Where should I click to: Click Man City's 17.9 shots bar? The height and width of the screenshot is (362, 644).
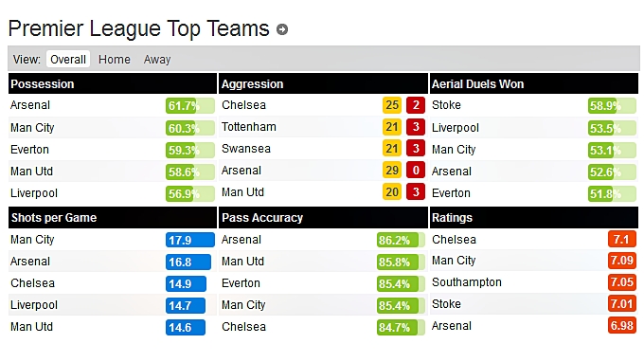click(x=190, y=240)
